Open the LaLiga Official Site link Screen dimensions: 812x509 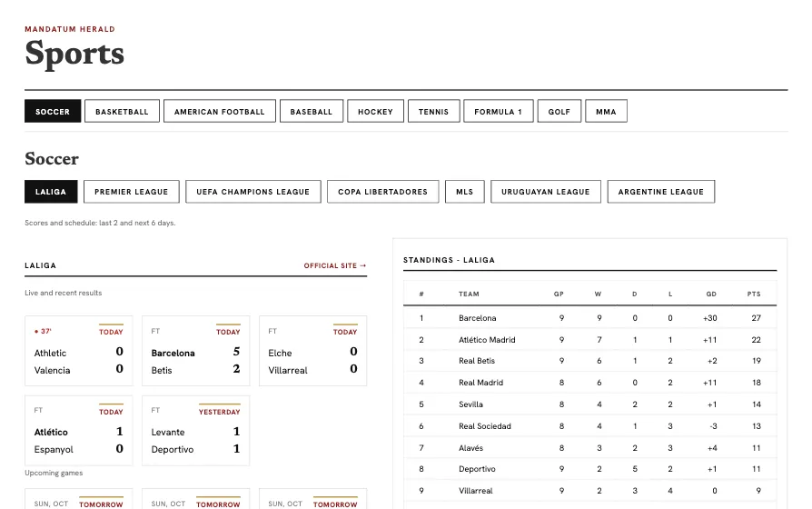click(x=335, y=265)
